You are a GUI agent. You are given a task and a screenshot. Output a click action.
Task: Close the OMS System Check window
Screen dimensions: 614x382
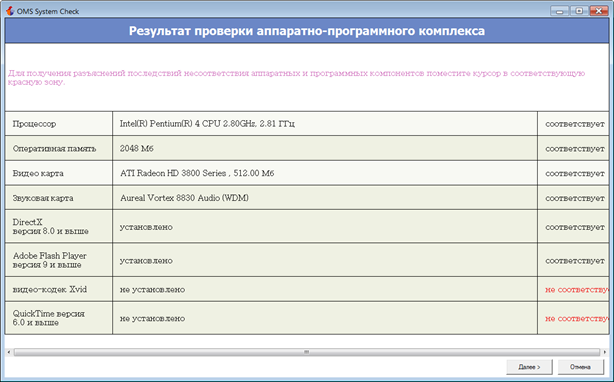[x=598, y=11]
